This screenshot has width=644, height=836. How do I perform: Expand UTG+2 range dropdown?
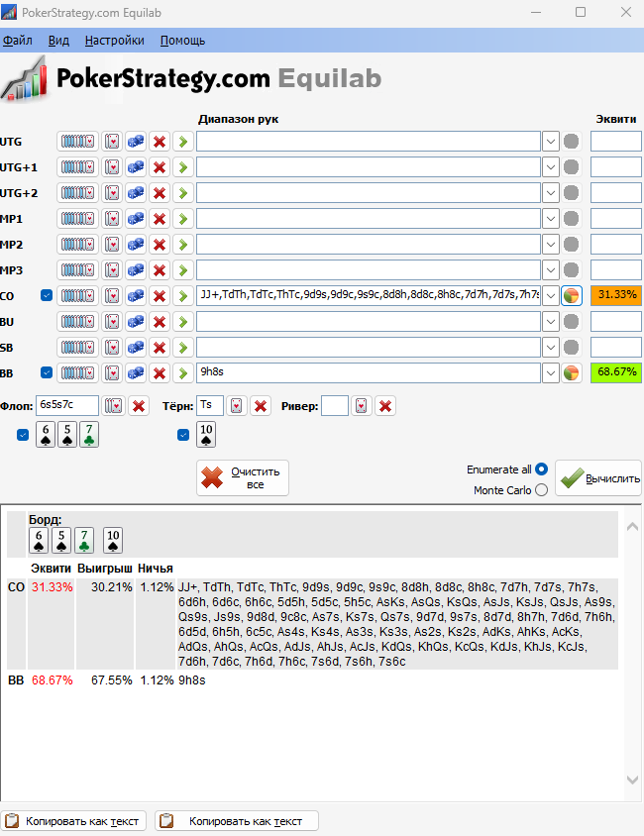coord(551,193)
